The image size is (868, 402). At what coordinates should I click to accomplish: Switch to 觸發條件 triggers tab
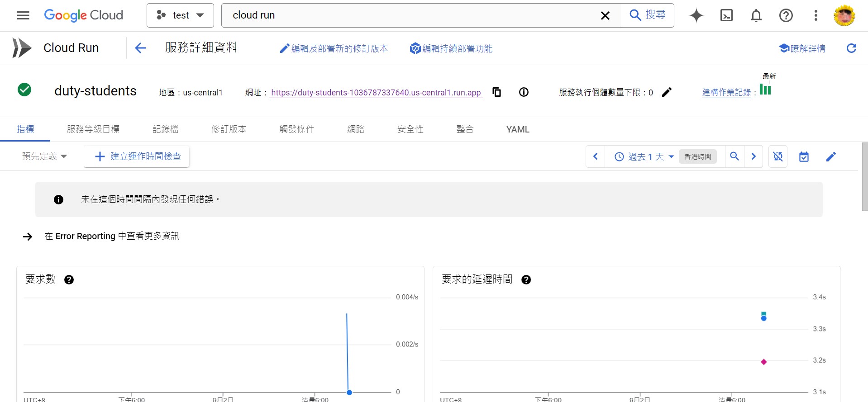pos(297,129)
